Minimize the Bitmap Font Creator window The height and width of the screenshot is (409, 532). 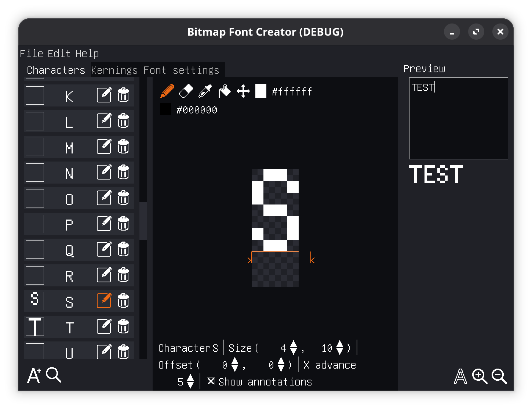coord(452,32)
